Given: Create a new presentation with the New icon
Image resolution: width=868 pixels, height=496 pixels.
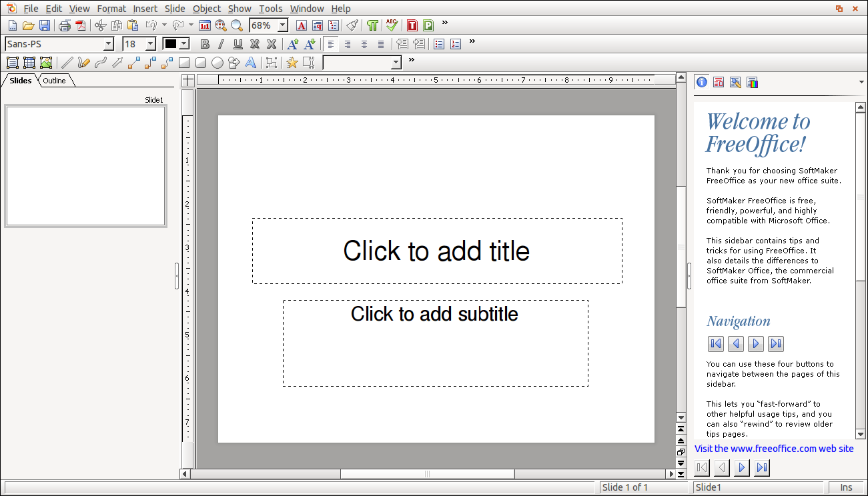Looking at the screenshot, I should click(x=12, y=25).
